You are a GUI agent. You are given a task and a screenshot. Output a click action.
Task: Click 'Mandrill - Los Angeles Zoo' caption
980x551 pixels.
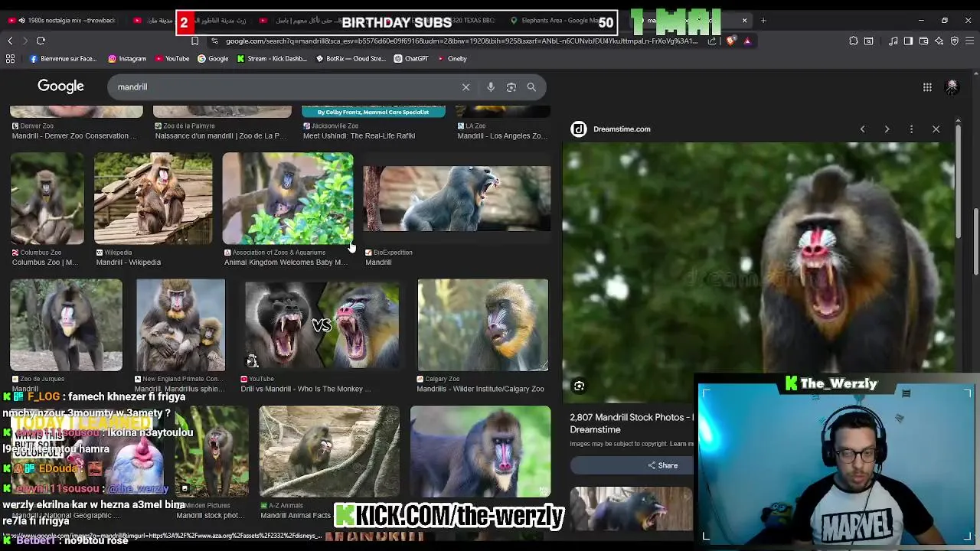[x=502, y=136]
